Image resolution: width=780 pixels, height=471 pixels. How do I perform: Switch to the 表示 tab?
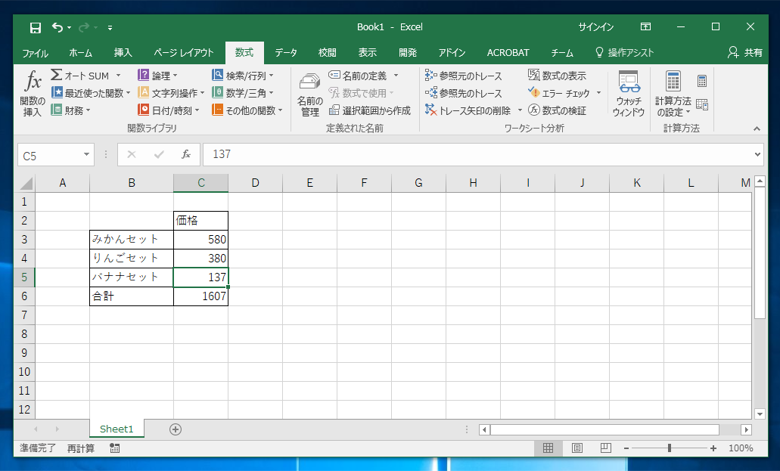pyautogui.click(x=367, y=53)
